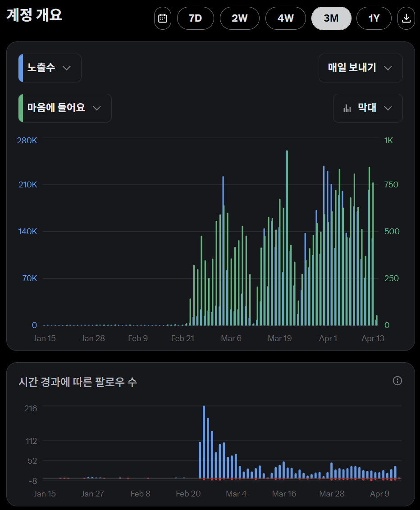The image size is (420, 510).
Task: Click the Mar 28 follows date label
Action: coord(332,494)
